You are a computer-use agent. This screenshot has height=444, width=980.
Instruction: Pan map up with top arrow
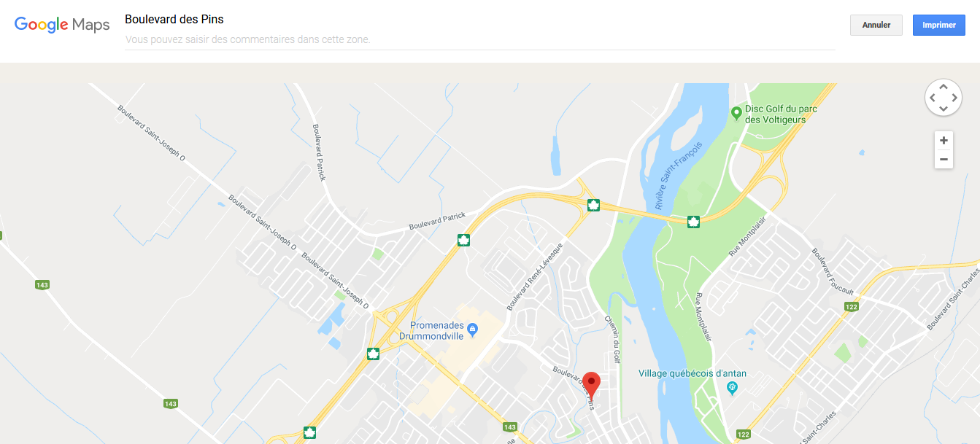coord(943,87)
